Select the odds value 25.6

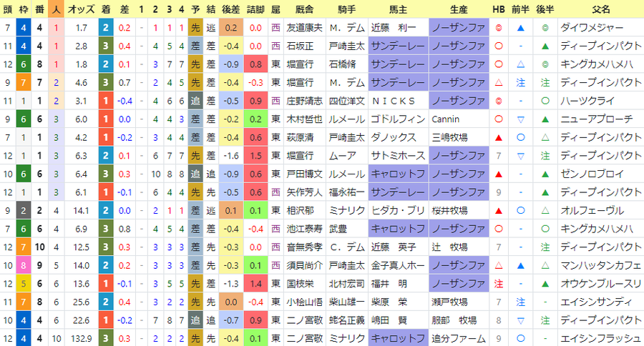pos(81,302)
